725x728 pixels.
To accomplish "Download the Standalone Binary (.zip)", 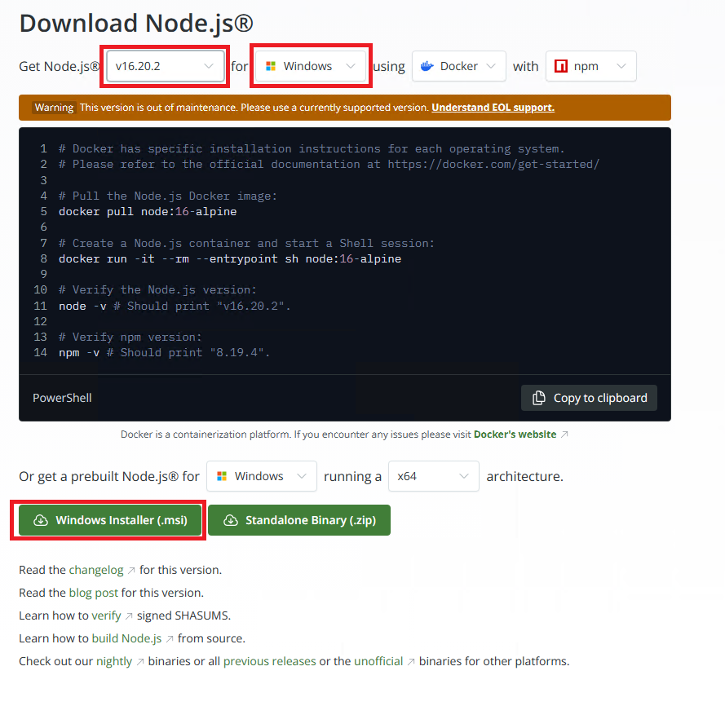I will pos(298,519).
